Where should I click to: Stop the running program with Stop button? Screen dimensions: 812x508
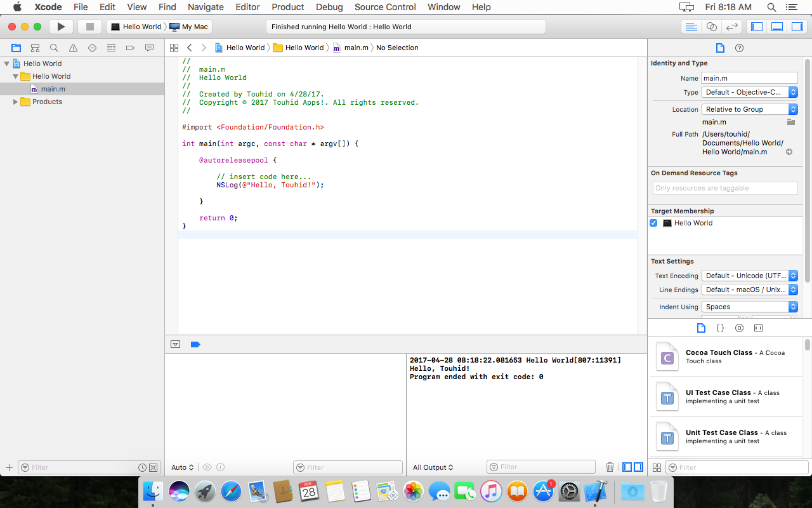[89, 27]
